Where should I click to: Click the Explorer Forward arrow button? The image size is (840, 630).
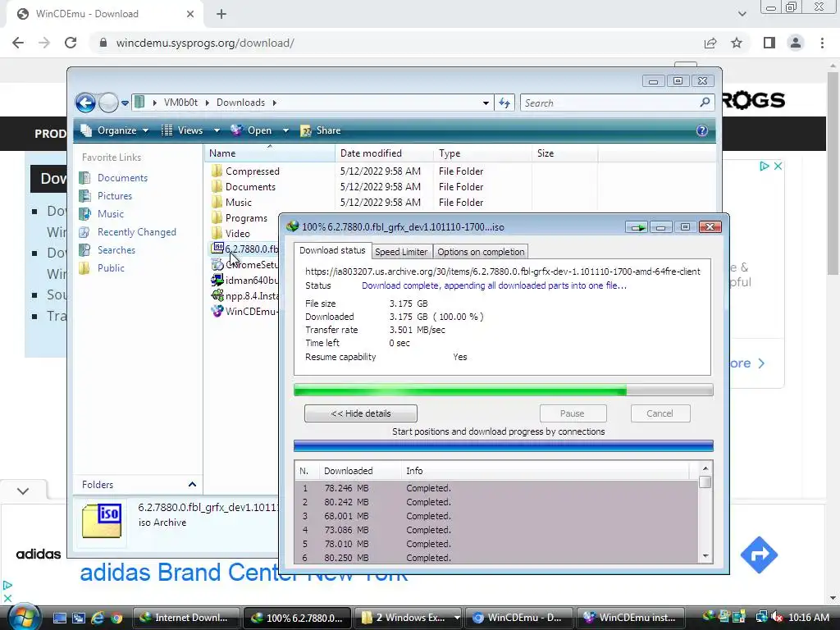[x=109, y=103]
